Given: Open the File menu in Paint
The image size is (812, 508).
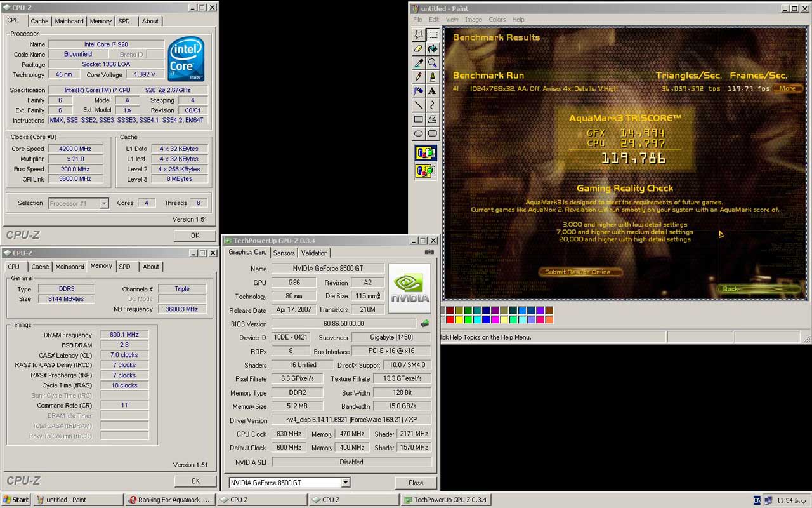Looking at the screenshot, I should tap(417, 20).
